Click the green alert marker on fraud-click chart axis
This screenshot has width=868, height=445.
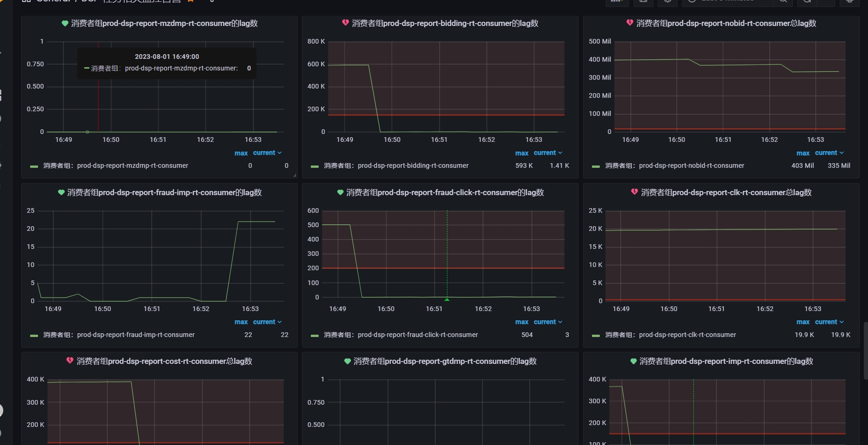[447, 299]
